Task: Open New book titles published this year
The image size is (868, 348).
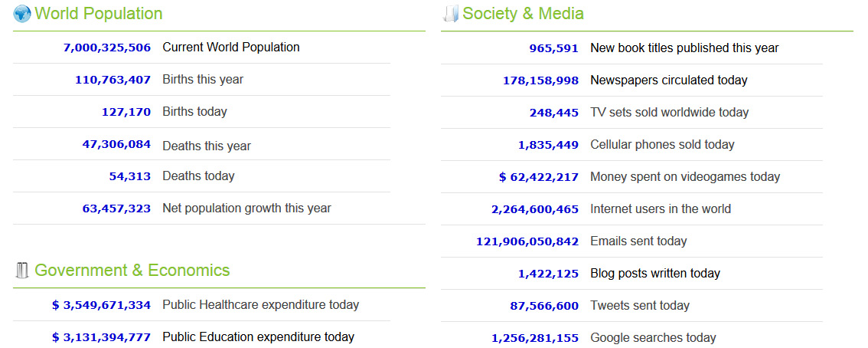Action: (684, 48)
